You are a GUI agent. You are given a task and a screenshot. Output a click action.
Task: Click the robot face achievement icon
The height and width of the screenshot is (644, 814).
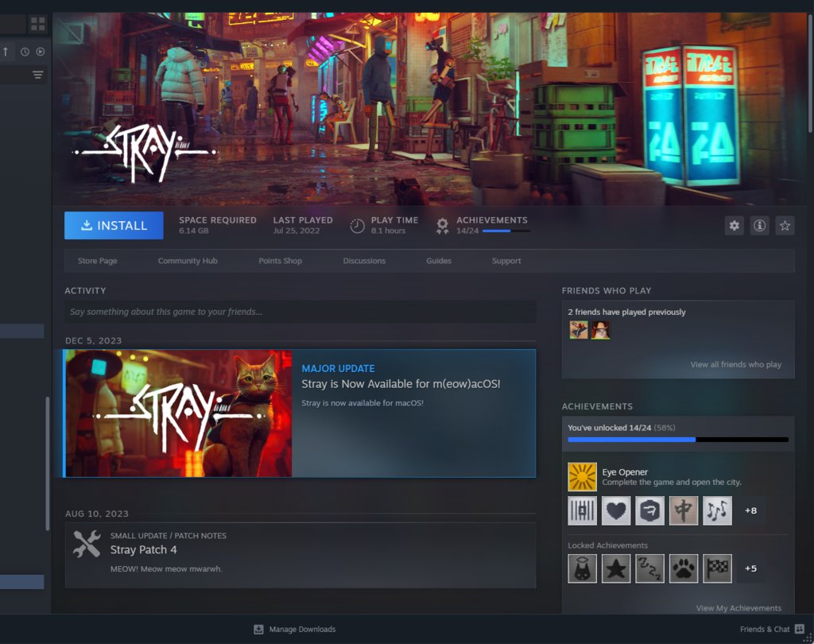click(x=649, y=510)
